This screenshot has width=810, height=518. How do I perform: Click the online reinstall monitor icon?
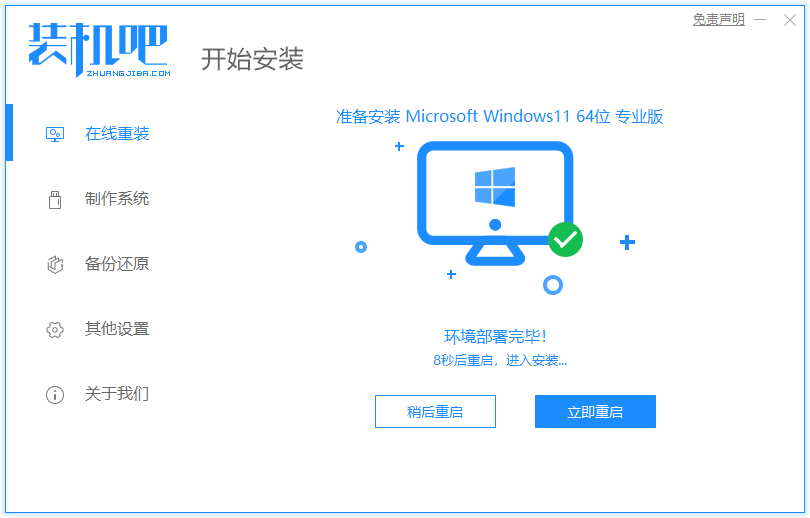[55, 134]
